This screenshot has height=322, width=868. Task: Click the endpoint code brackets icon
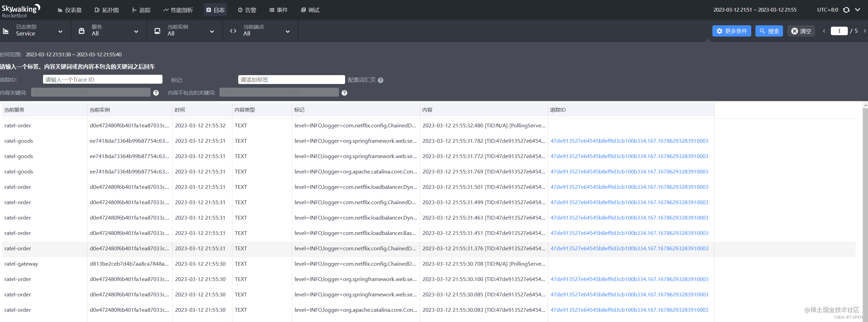(233, 31)
